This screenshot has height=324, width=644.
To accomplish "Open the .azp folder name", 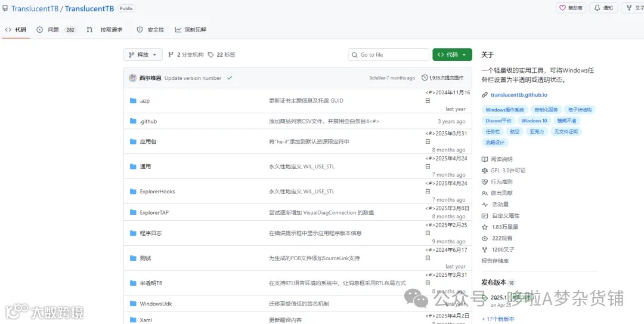I will coord(144,101).
